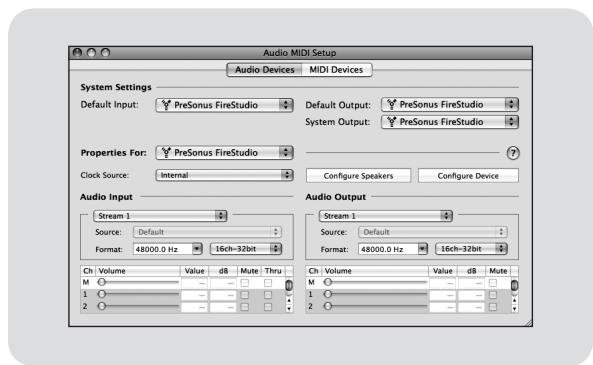593x365 pixels.
Task: Click the Configure Device button
Action: (468, 176)
